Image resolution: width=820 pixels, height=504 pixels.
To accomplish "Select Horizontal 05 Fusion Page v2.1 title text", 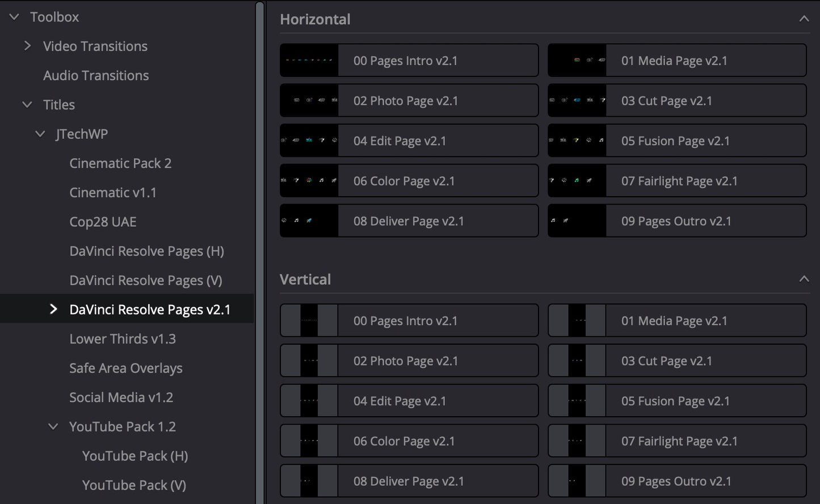I will click(675, 141).
